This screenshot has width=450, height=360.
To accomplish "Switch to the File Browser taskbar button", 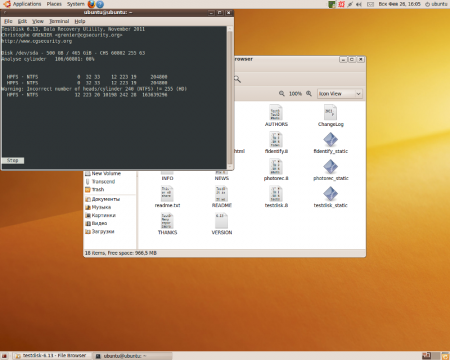I will (x=52, y=356).
